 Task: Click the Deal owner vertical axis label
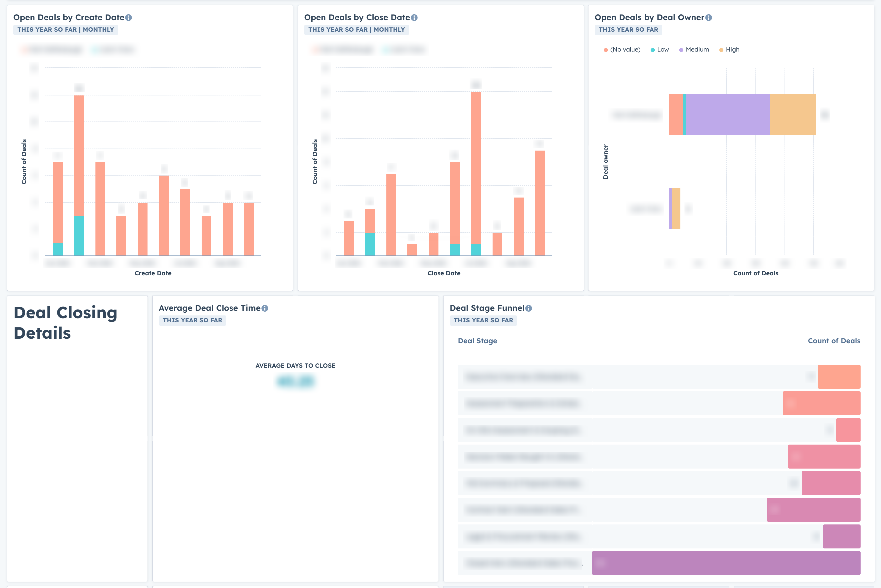pos(605,162)
